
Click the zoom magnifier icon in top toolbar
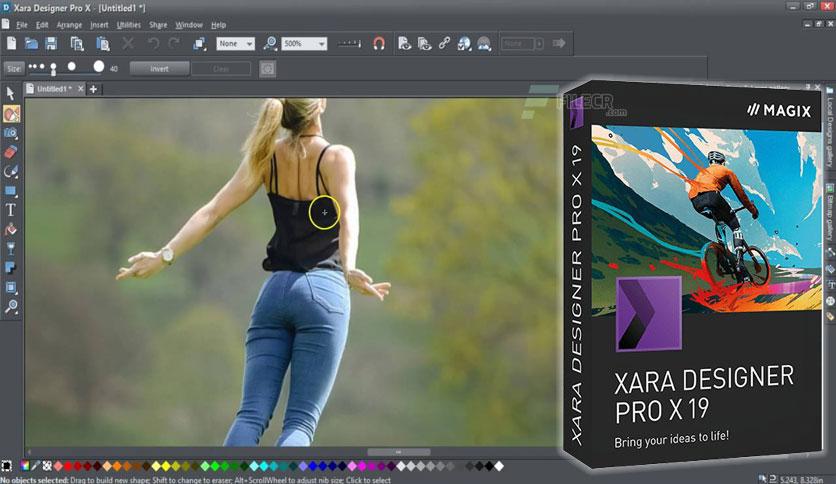(x=270, y=44)
